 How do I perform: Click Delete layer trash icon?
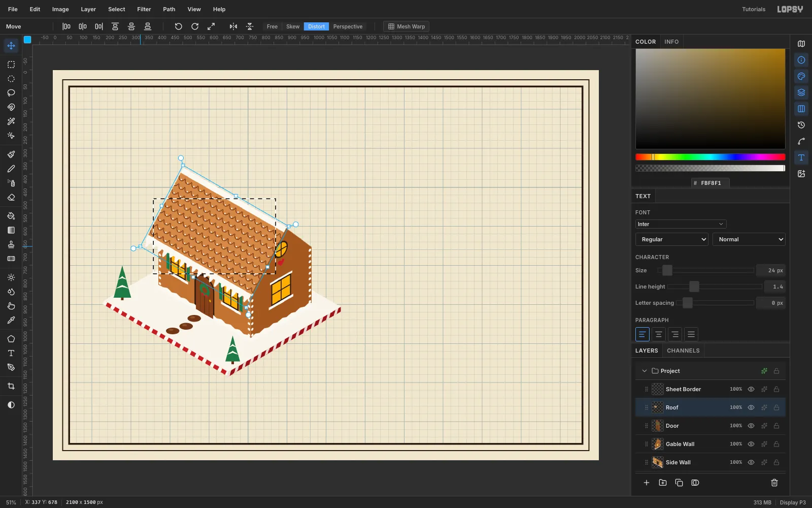click(774, 483)
